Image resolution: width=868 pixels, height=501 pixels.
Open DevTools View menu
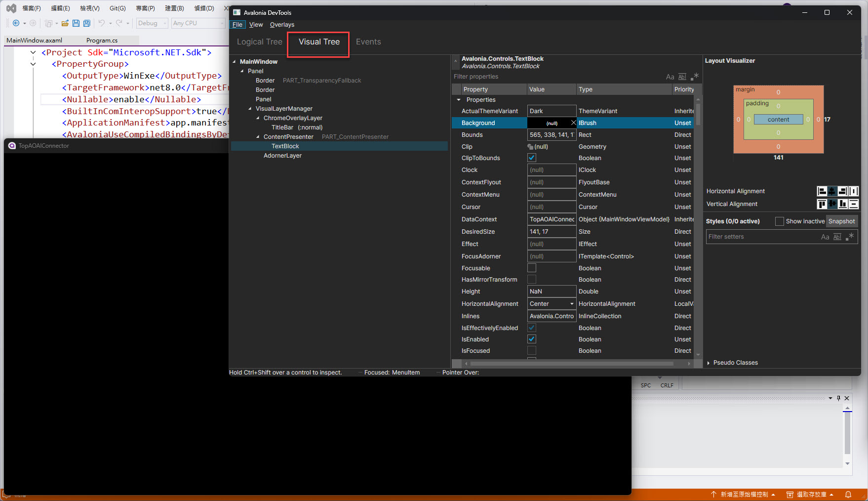coord(256,25)
